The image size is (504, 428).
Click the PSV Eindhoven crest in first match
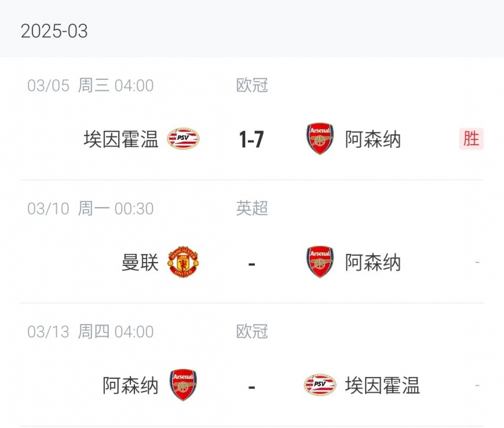[183, 139]
